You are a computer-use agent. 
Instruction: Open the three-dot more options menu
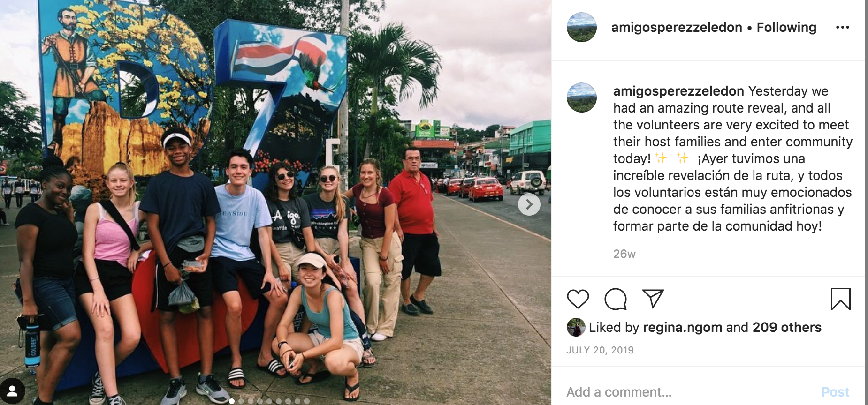tap(843, 27)
